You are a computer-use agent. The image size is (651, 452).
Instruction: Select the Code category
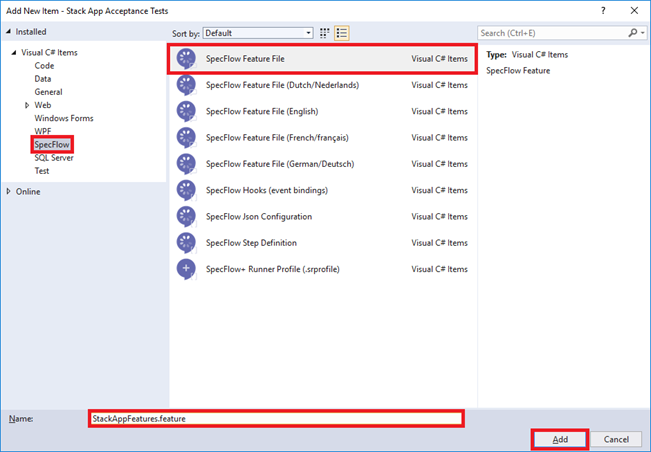(44, 66)
